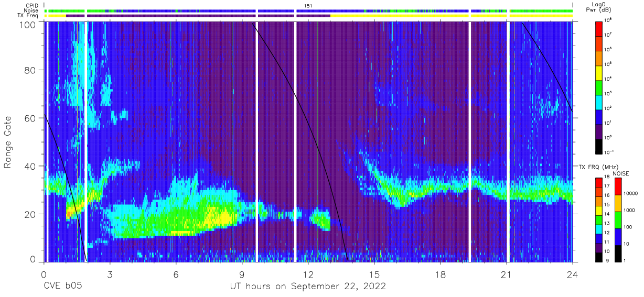Pick the purple segment of the Lag0 Pwr colorbar
This screenshot has height=297, width=644.
click(x=599, y=131)
